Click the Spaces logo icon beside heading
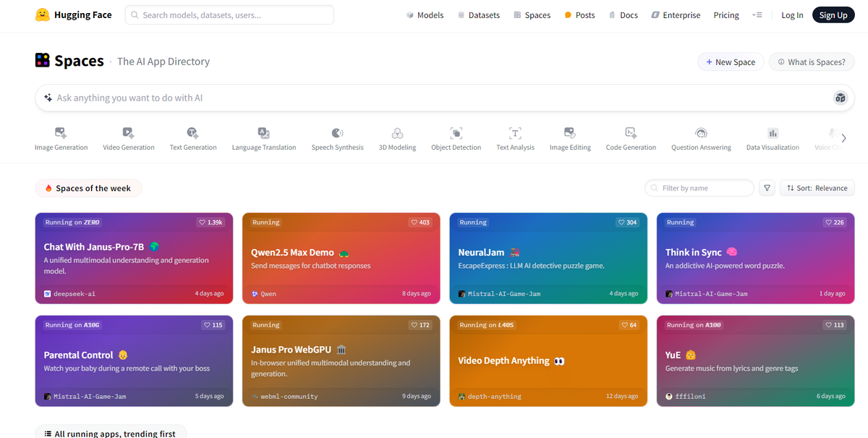 [x=43, y=60]
